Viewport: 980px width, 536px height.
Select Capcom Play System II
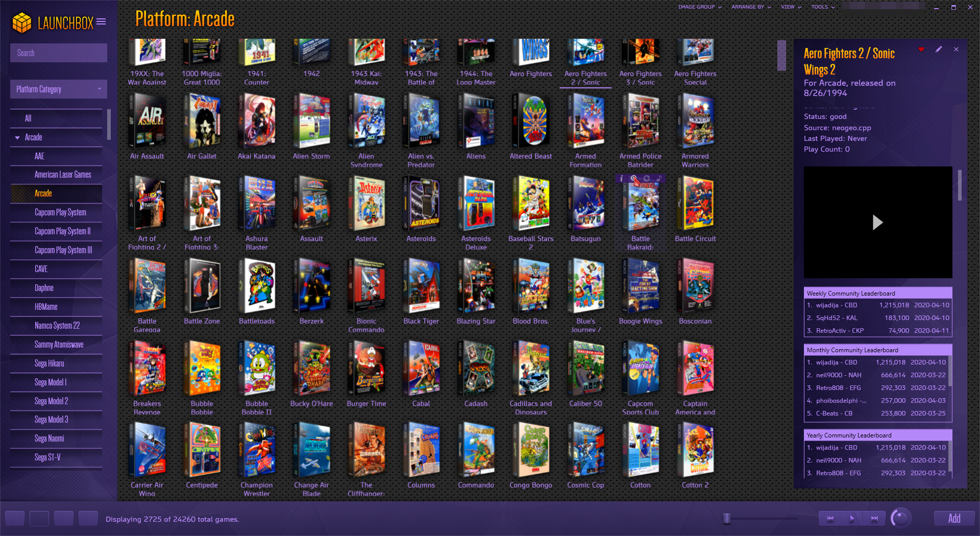point(56,231)
